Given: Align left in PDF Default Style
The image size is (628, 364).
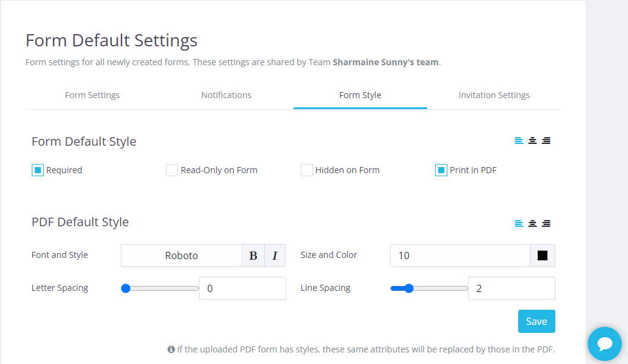Looking at the screenshot, I should tap(519, 223).
